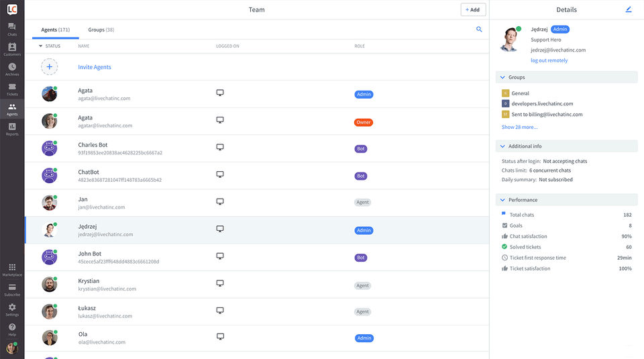Open Reports from the sidebar
644x359 pixels.
pyautogui.click(x=12, y=129)
